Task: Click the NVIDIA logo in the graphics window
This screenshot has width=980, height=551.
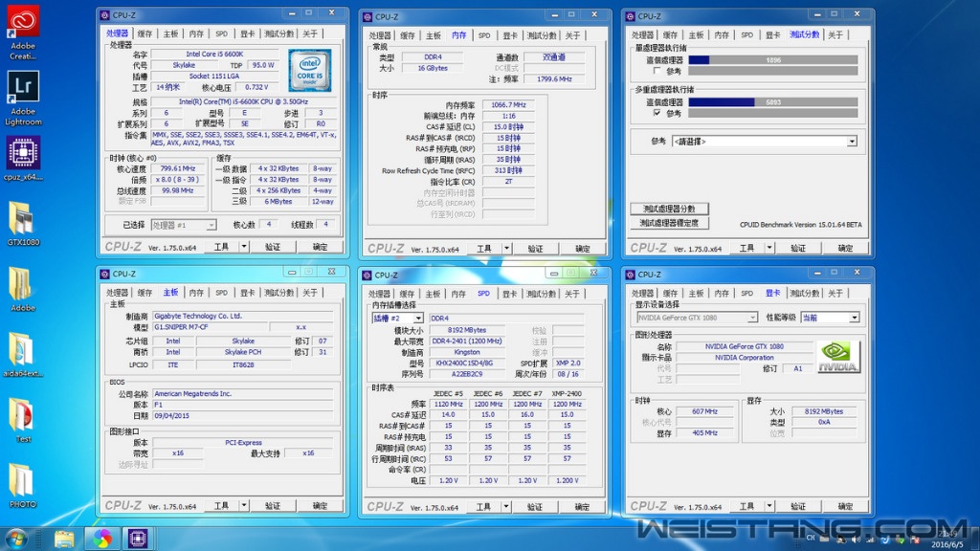Action: click(x=838, y=358)
